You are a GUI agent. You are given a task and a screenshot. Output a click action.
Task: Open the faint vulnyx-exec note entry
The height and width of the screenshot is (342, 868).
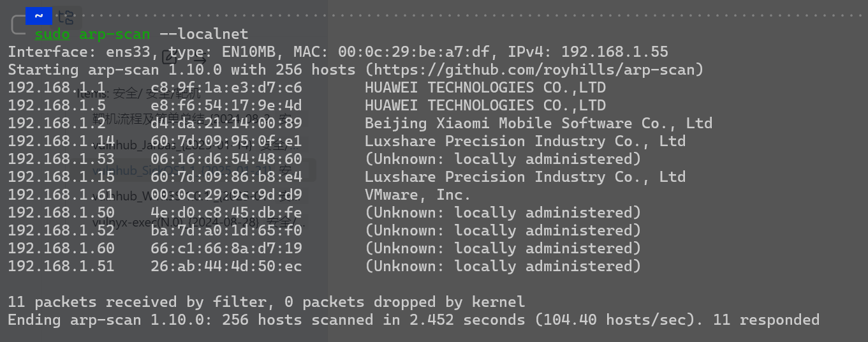pos(198,223)
